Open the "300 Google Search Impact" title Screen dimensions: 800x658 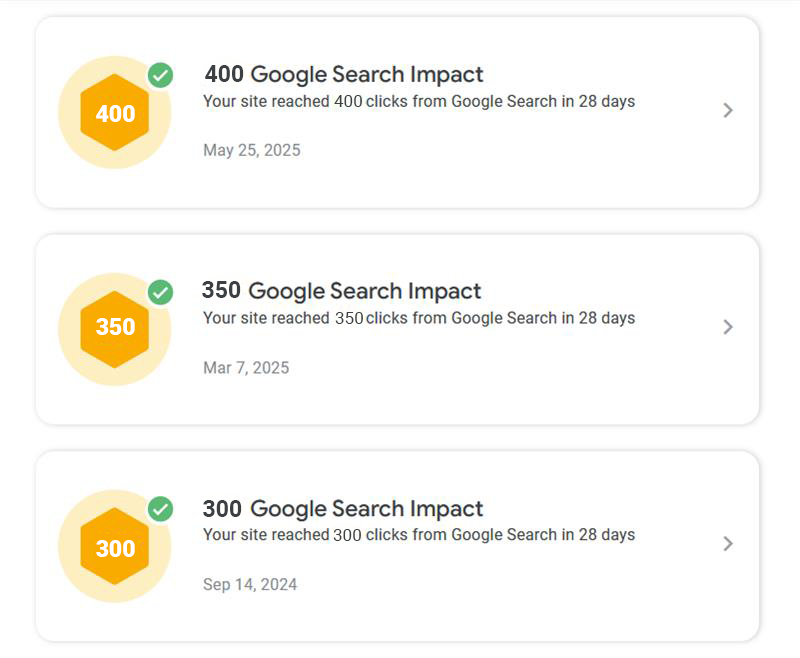[x=343, y=508]
